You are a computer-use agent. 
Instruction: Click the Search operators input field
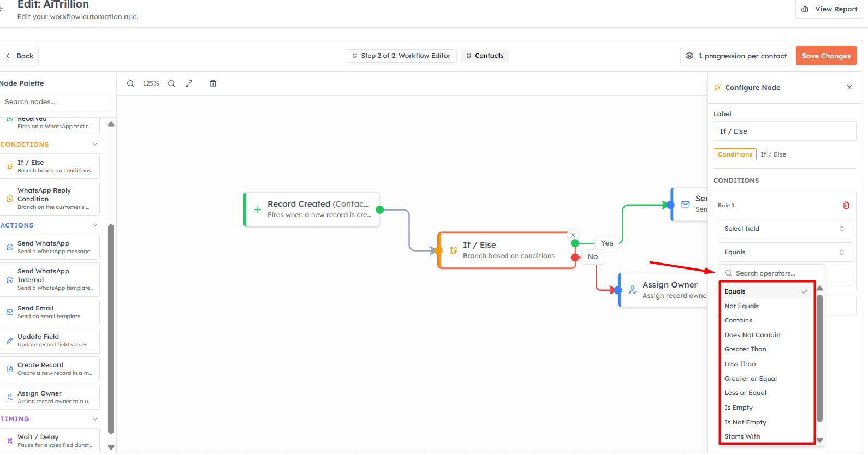click(x=771, y=273)
